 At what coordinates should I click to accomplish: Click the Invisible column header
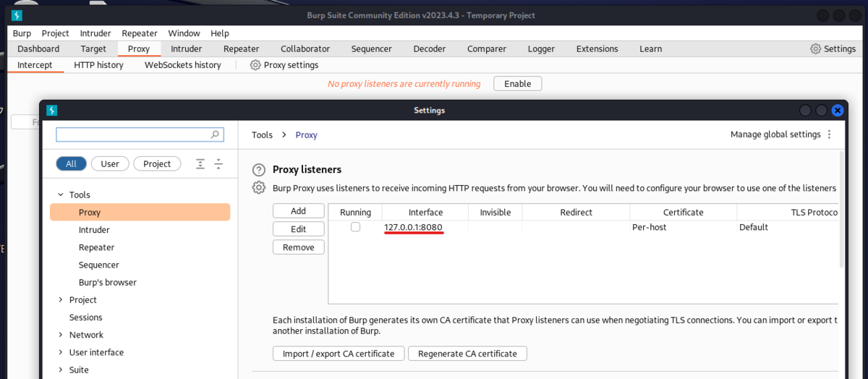click(495, 213)
